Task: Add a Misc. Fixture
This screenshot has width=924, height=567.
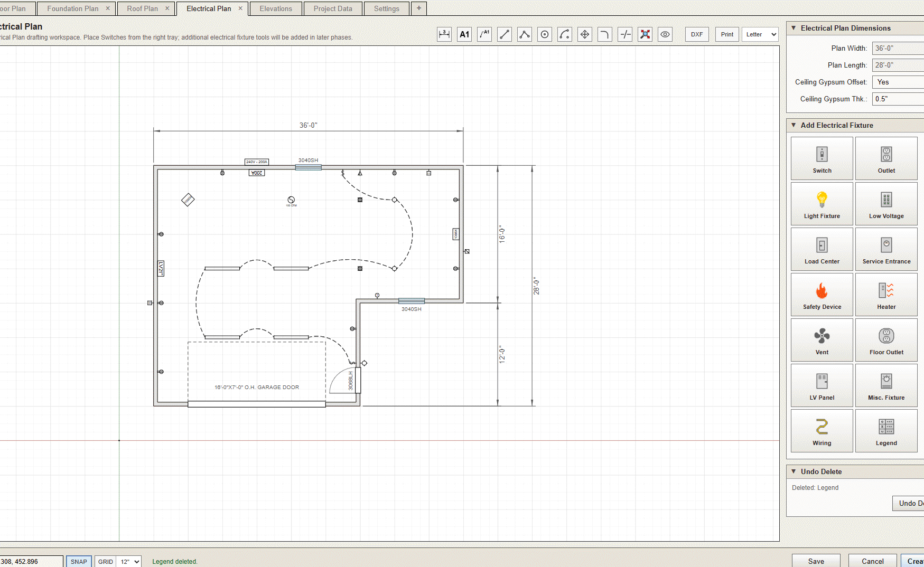Action: pos(886,385)
